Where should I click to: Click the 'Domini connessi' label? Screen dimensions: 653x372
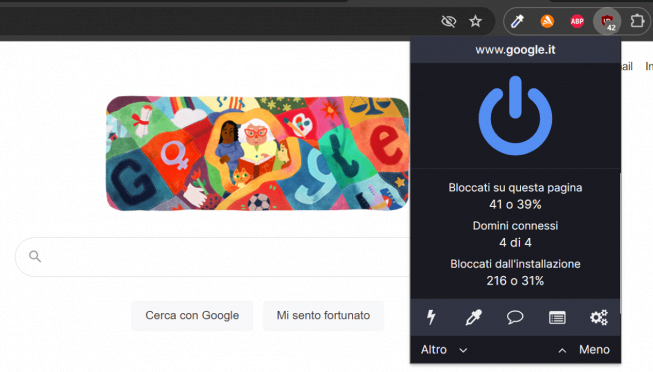pos(515,226)
